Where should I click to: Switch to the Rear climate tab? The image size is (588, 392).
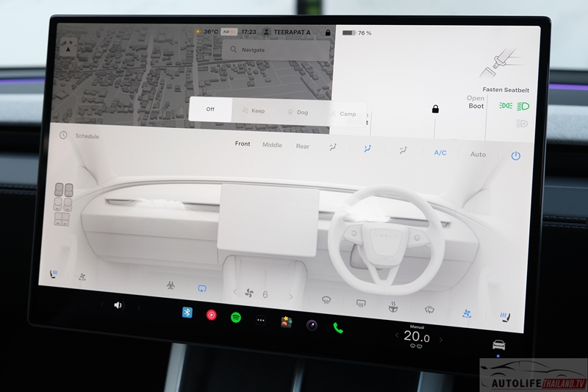(x=303, y=146)
